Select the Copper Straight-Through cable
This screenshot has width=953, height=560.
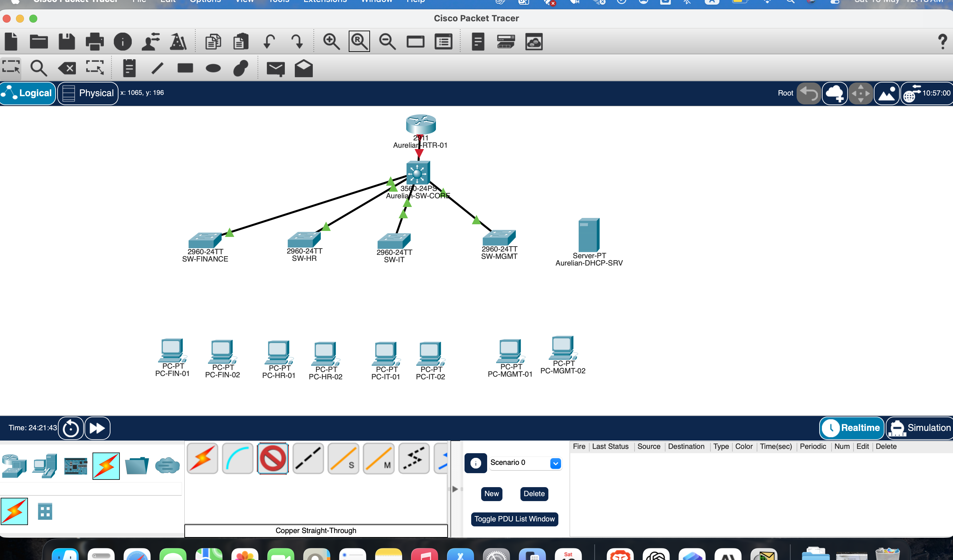(x=273, y=458)
